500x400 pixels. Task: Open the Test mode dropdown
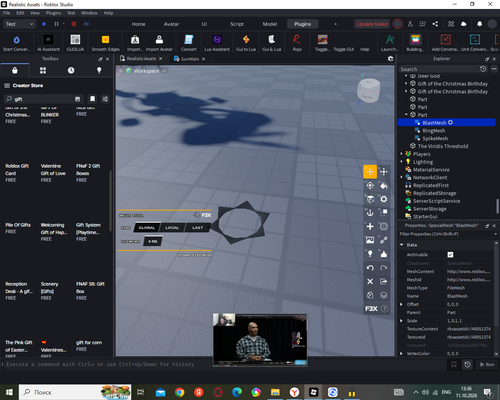(19, 24)
